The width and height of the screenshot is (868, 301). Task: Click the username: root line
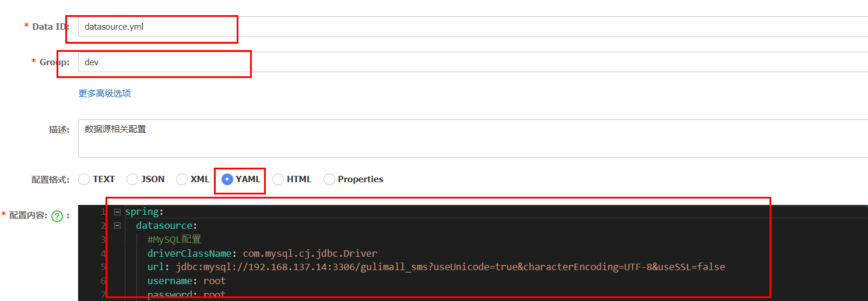(x=187, y=281)
